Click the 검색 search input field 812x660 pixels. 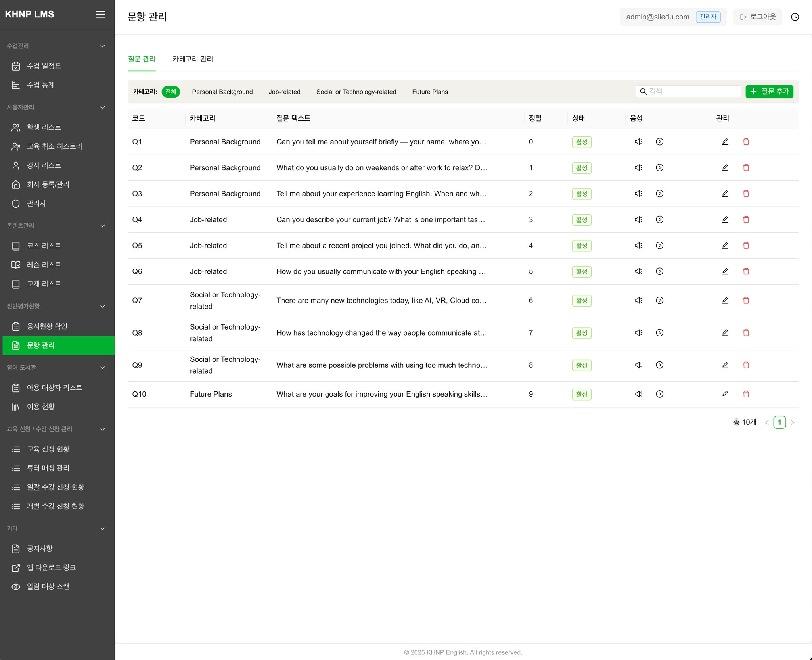tap(693, 92)
